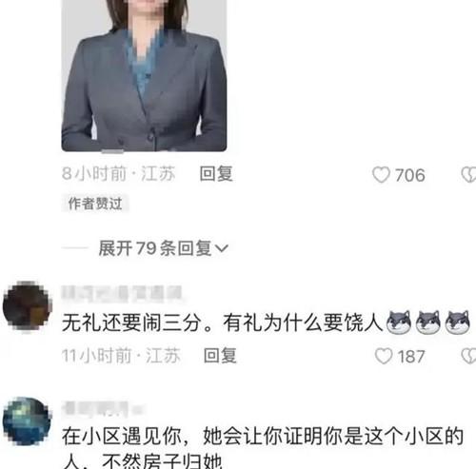The image size is (476, 469).
Task: Tap the first husky emoji in the comment
Action: [399, 322]
